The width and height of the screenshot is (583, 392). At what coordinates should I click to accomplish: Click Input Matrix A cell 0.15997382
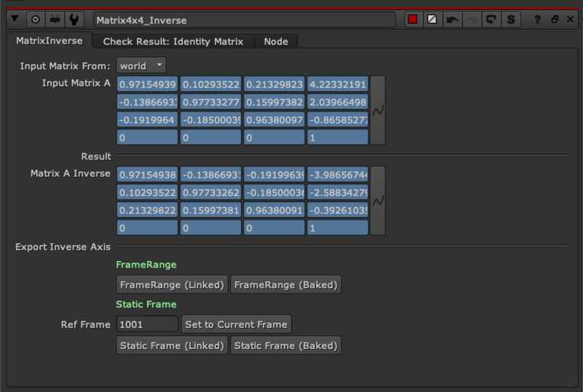click(x=274, y=102)
